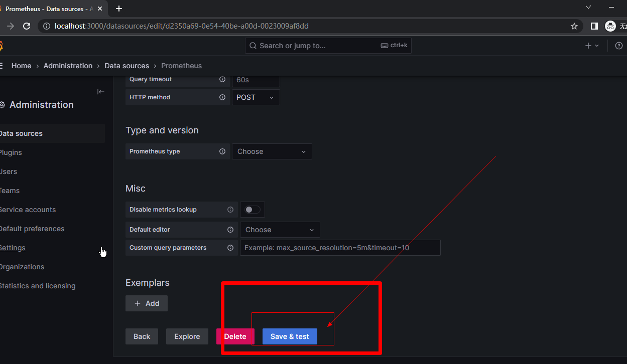
Task: Open the incognito profile icon
Action: pyautogui.click(x=610, y=26)
